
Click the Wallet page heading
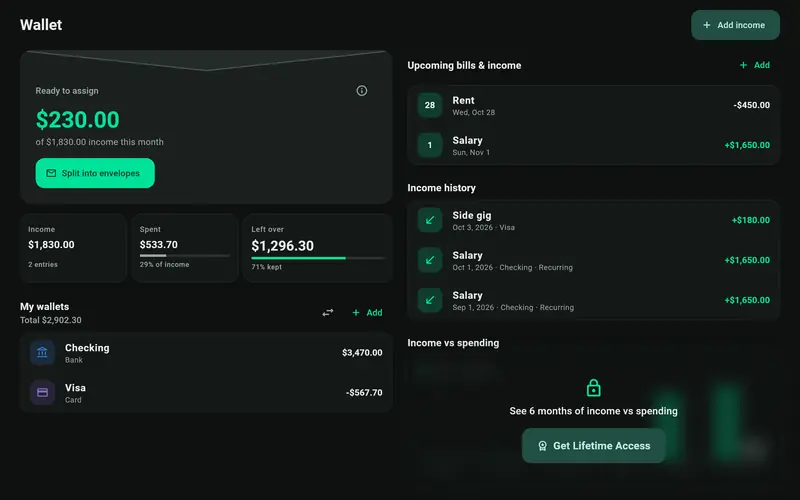tap(41, 24)
